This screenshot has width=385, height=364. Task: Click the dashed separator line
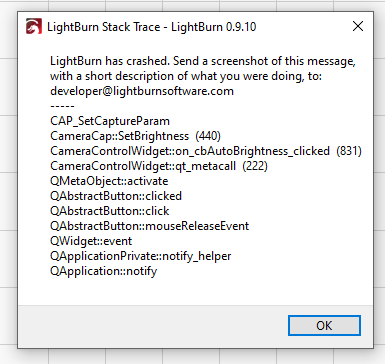(x=62, y=106)
